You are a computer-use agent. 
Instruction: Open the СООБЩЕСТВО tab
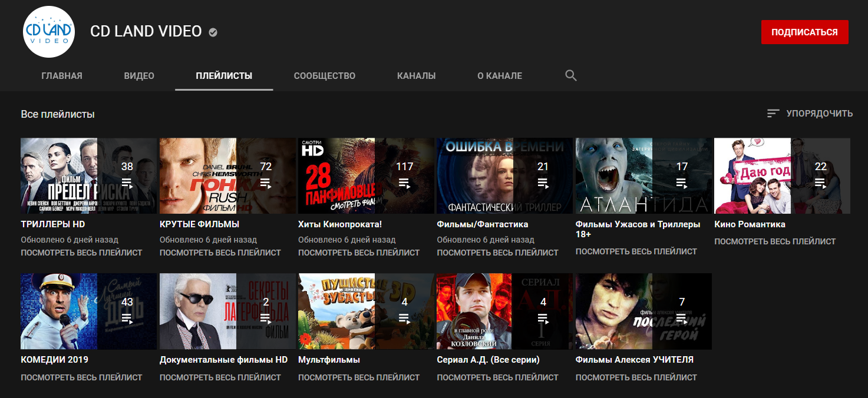coord(325,76)
